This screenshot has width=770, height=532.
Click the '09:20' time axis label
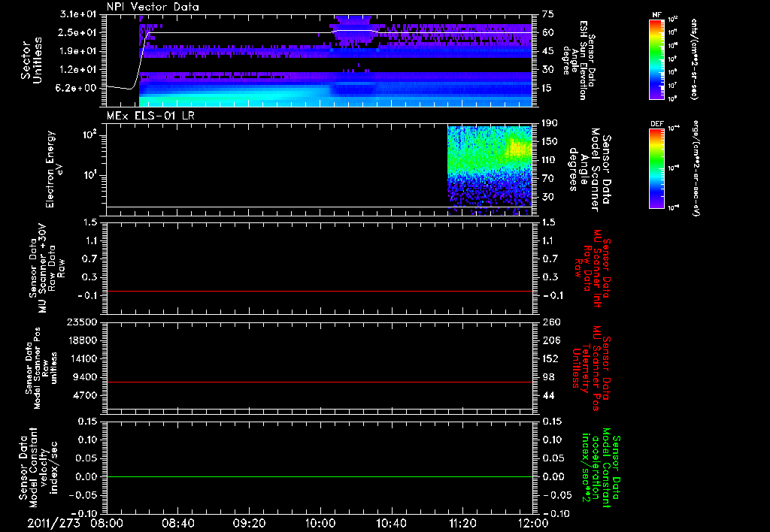250,523
